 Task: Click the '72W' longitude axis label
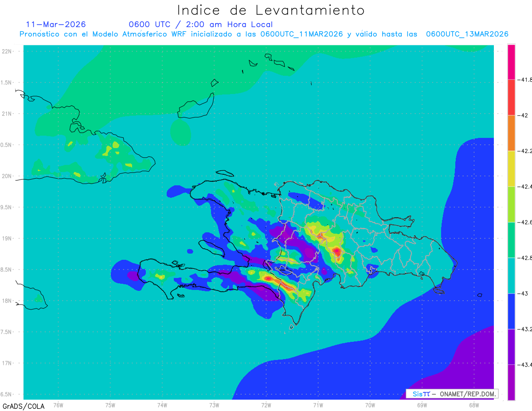click(266, 404)
